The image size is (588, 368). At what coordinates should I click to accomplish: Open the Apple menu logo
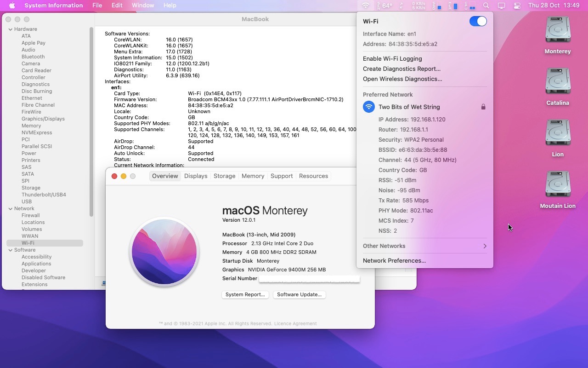[x=12, y=6]
